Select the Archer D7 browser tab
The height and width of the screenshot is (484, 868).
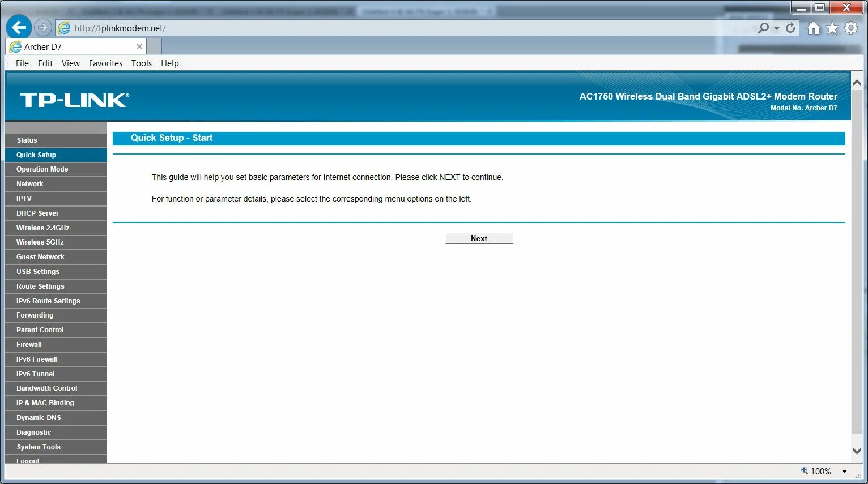pos(76,46)
